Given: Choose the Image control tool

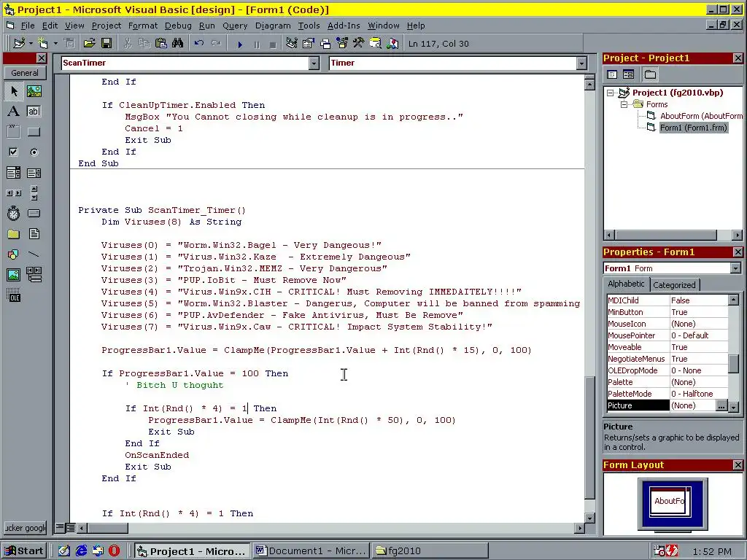Looking at the screenshot, I should point(13,275).
